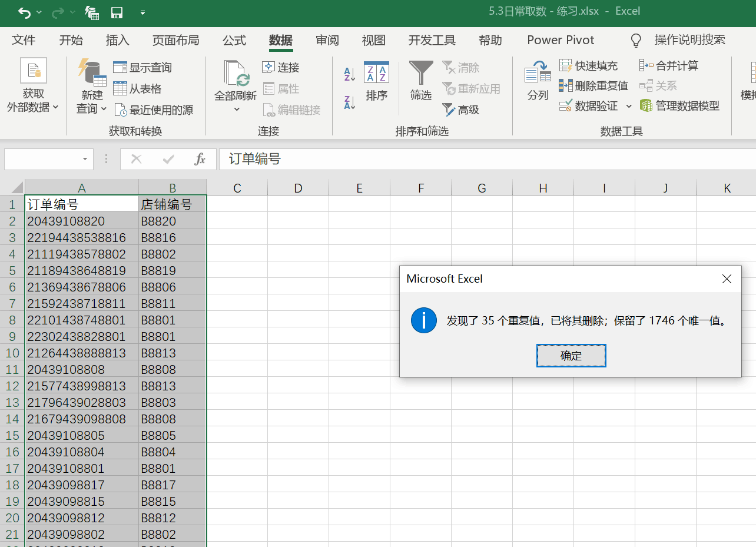Click the 操作说明搜索 search box

point(689,40)
